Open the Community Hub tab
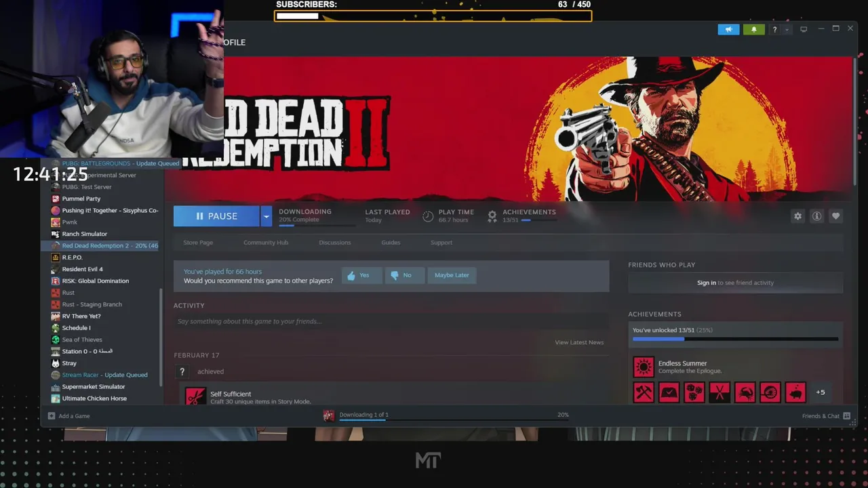 click(266, 243)
